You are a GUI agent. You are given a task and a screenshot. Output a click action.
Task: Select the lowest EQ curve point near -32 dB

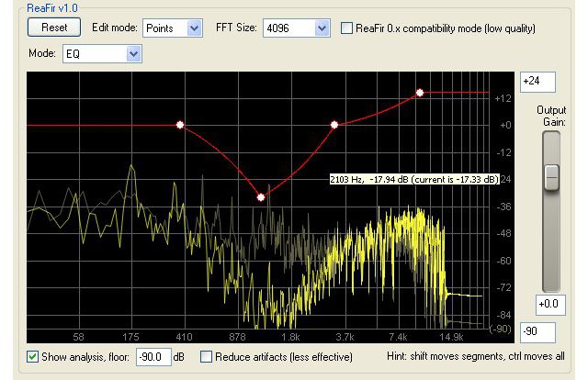coord(261,197)
